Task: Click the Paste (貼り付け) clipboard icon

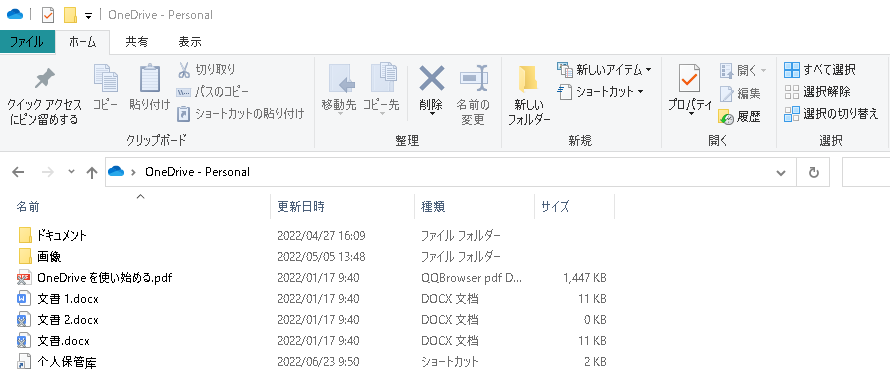Action: click(150, 78)
